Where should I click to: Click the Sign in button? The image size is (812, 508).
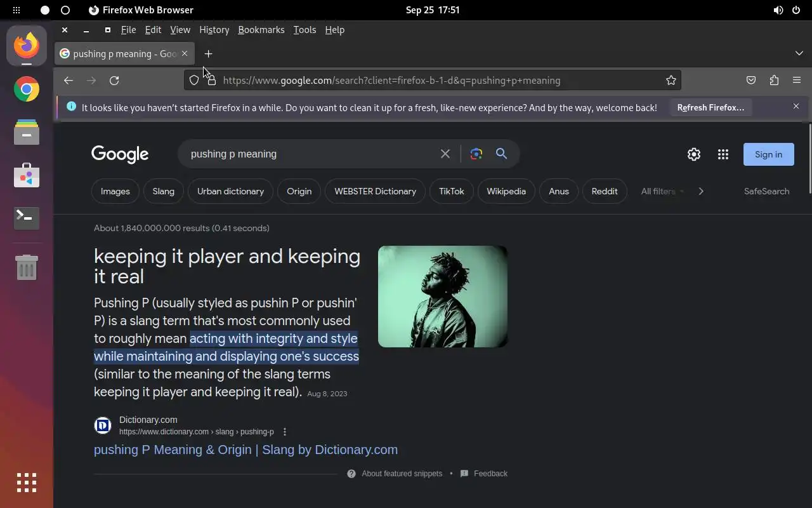(768, 154)
